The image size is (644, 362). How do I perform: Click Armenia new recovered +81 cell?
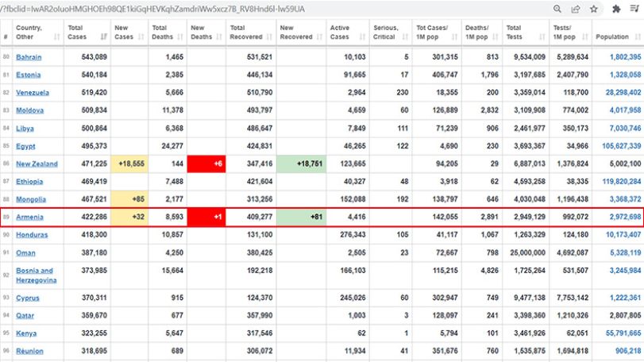[x=302, y=217]
